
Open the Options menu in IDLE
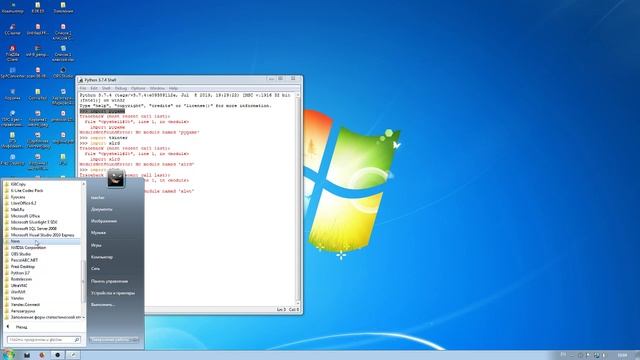pos(138,88)
